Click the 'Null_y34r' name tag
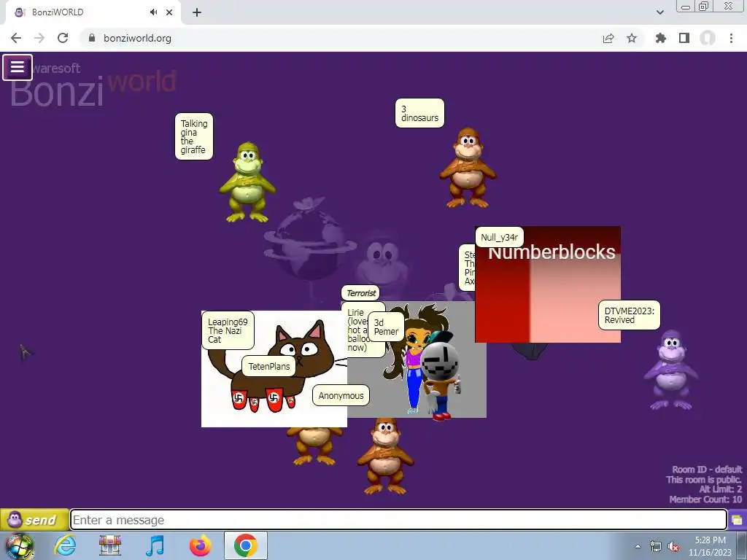 point(499,237)
